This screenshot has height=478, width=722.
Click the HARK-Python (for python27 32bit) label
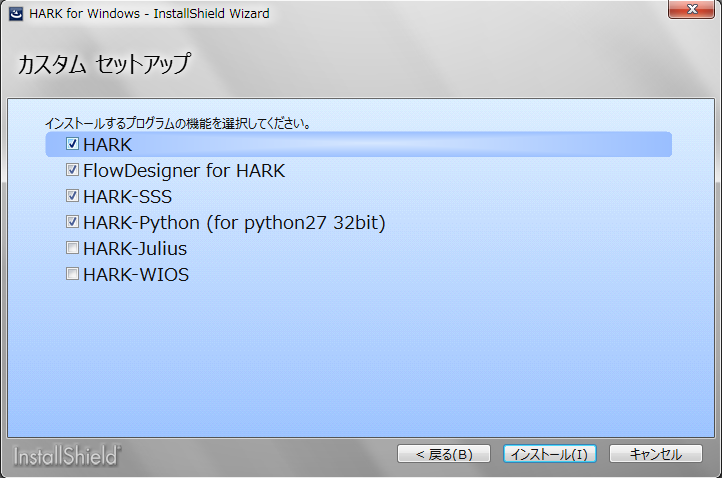(234, 223)
